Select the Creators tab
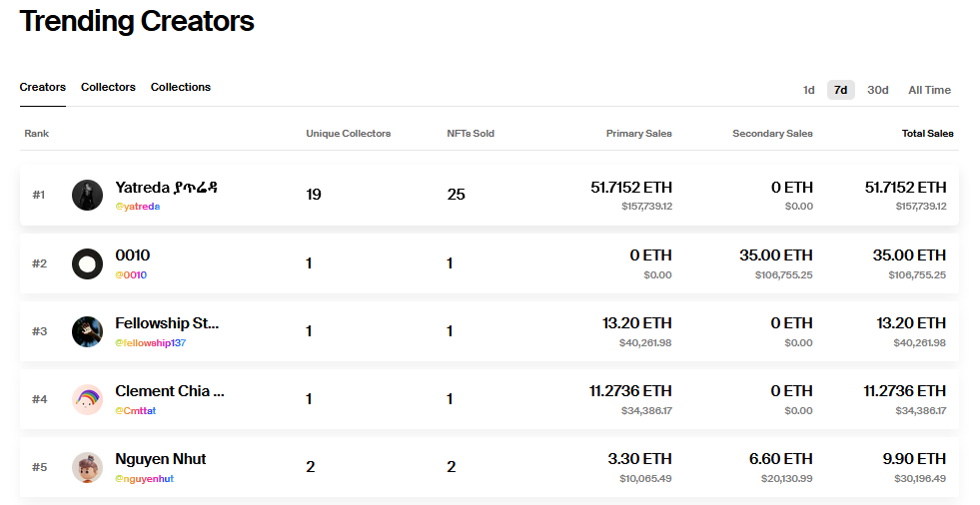 pyautogui.click(x=43, y=88)
